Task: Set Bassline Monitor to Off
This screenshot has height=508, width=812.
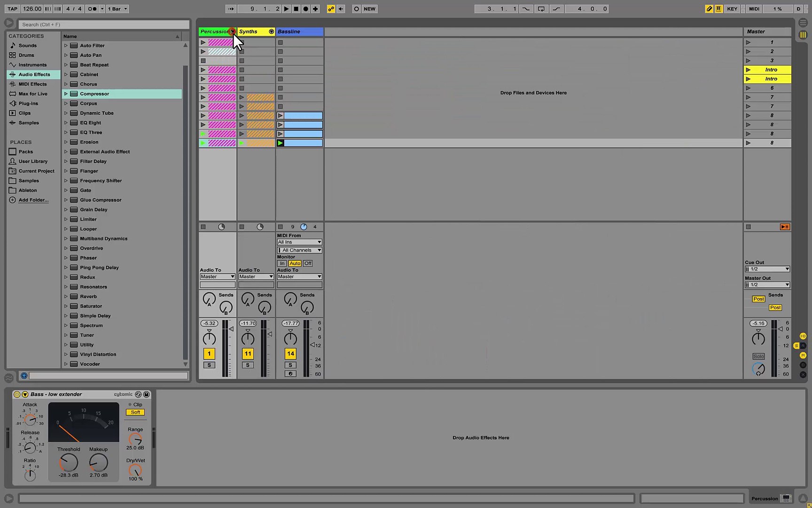Action: tap(308, 263)
